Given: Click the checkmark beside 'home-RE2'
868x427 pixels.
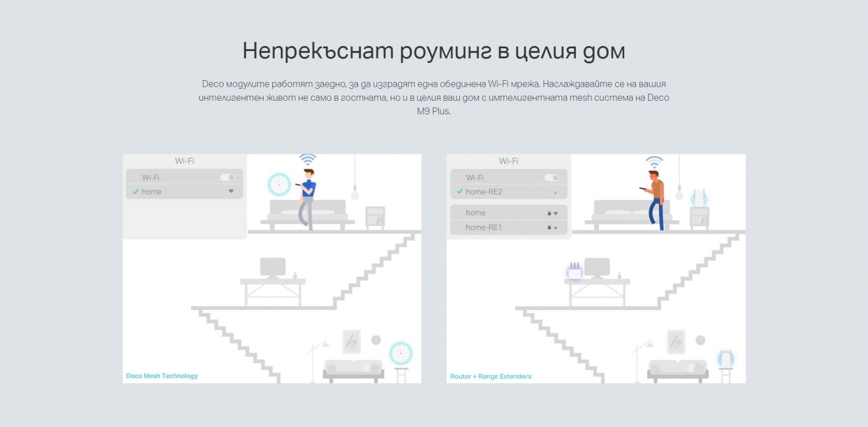Looking at the screenshot, I should [460, 191].
